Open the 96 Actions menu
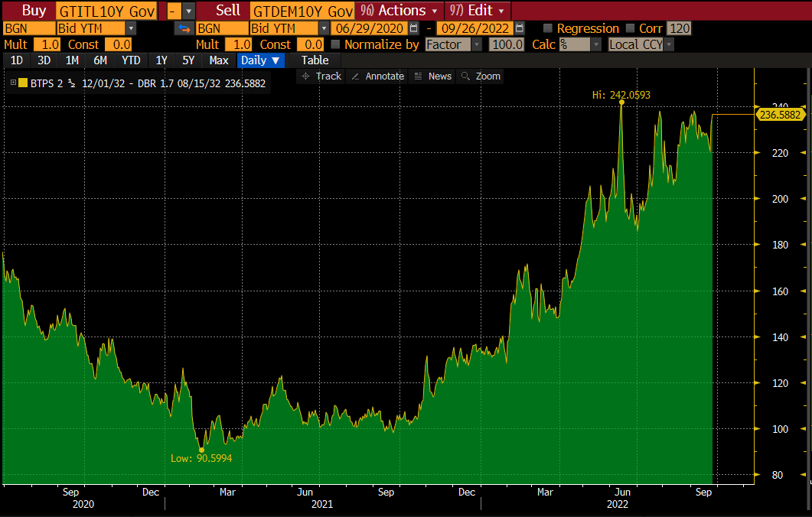Screen dimensions: 812x517 (x=399, y=11)
